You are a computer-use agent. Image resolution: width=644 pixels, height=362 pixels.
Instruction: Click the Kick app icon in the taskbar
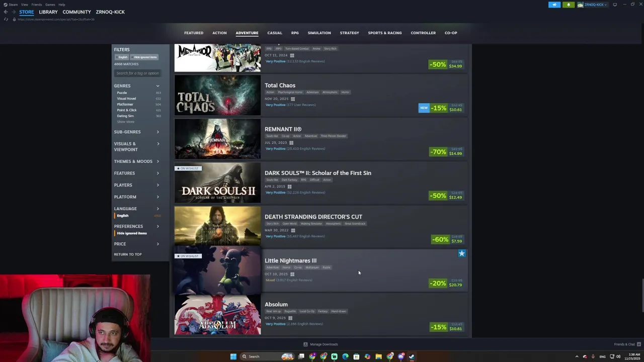click(334, 356)
